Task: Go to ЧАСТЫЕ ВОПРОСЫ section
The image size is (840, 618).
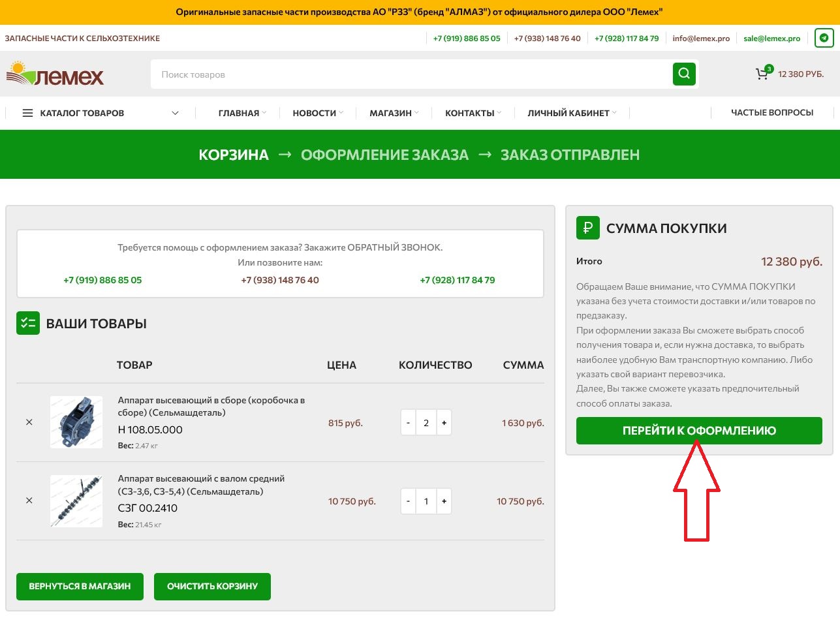Action: [771, 112]
